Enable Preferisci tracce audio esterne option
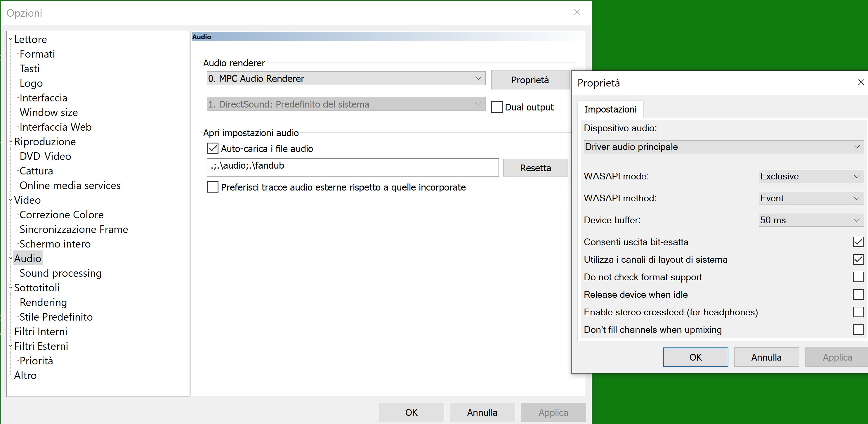Image resolution: width=868 pixels, height=424 pixels. (213, 187)
